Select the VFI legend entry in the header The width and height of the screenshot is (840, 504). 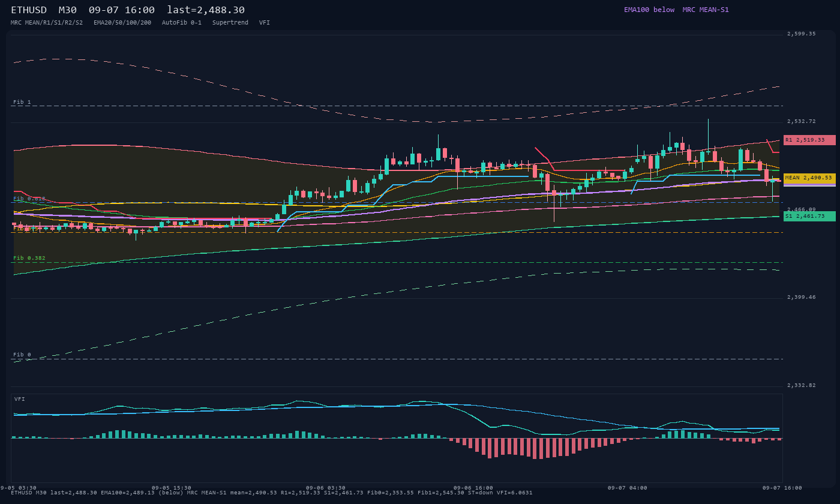[265, 23]
